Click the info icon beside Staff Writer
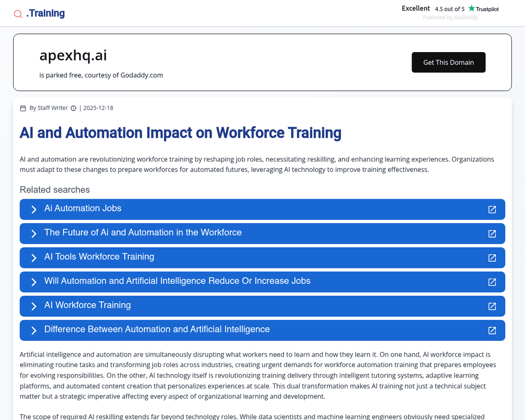Screen dimensions: 525x420 pyautogui.click(x=73, y=108)
